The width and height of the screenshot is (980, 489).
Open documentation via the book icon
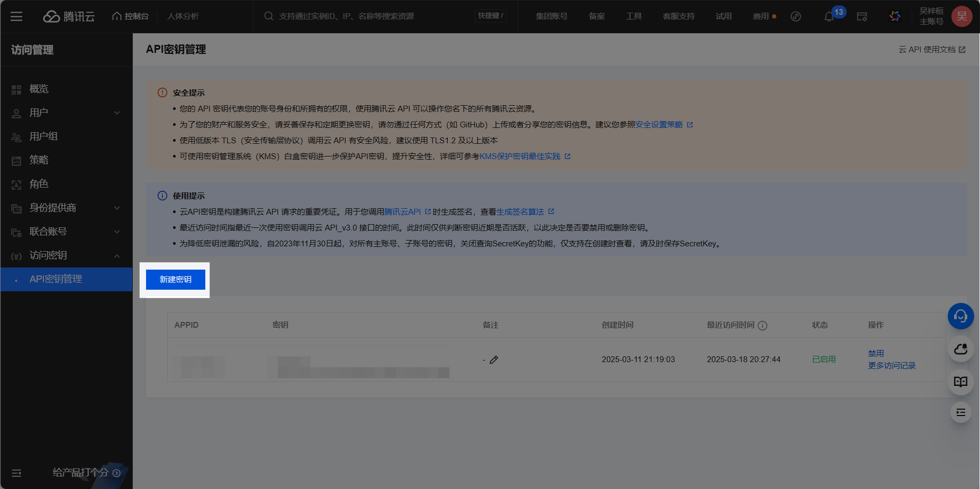960,382
